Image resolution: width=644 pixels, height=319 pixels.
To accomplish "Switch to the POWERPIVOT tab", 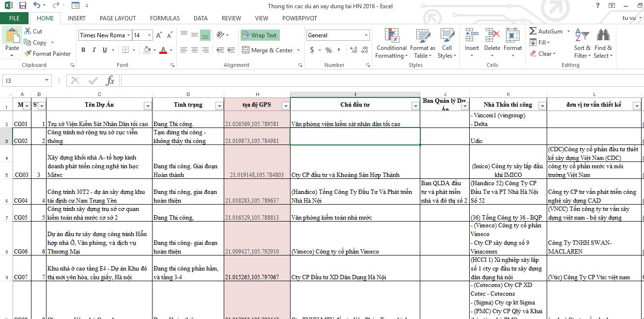I will pos(300,18).
